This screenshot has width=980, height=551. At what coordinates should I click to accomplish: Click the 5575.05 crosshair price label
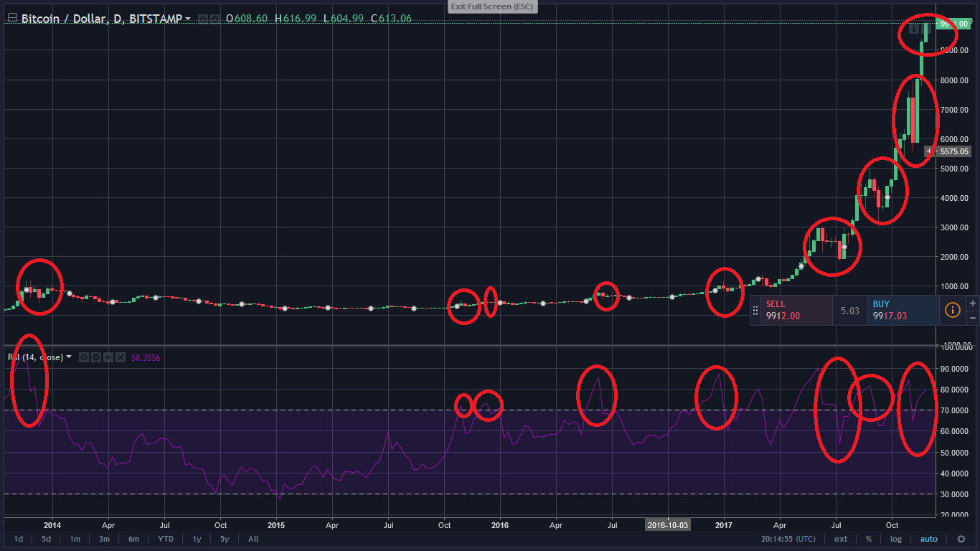pos(955,151)
